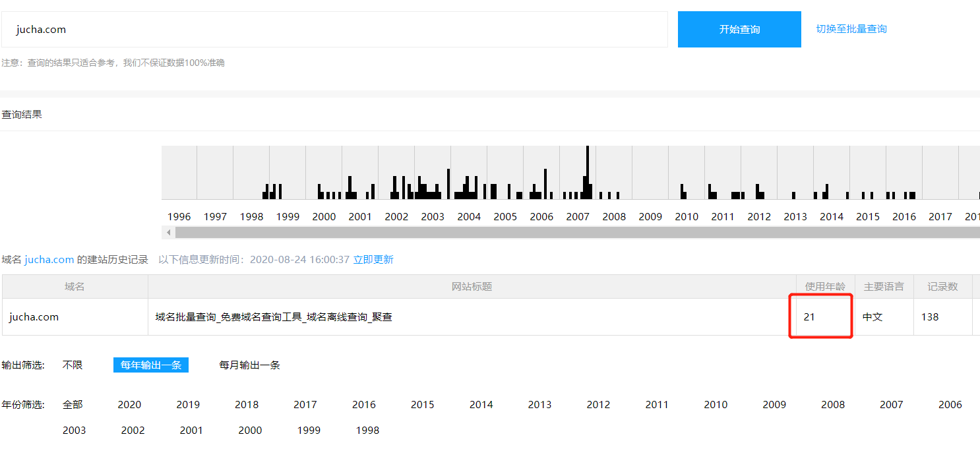Open the 切换至批量查询 link

[851, 29]
